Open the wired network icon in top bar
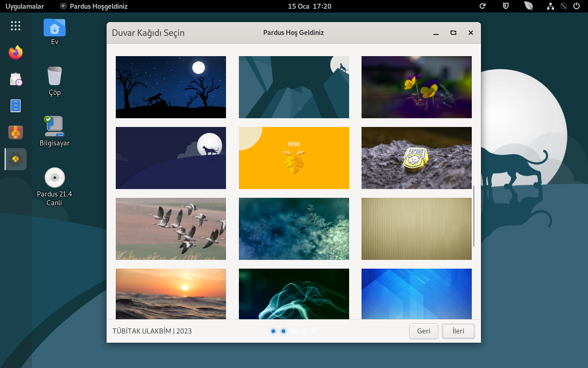Viewport: 588px width, 368px height. click(550, 6)
